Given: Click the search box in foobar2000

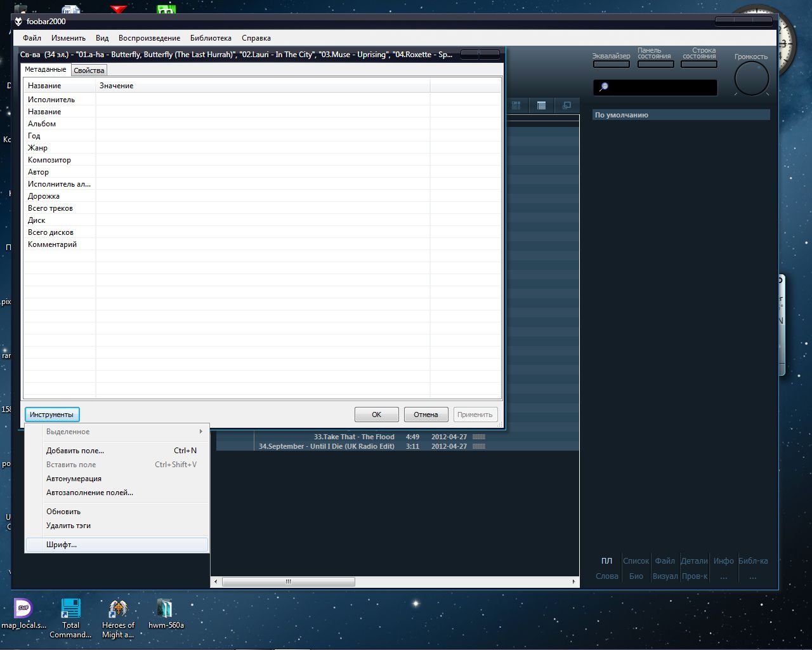Looking at the screenshot, I should [655, 87].
